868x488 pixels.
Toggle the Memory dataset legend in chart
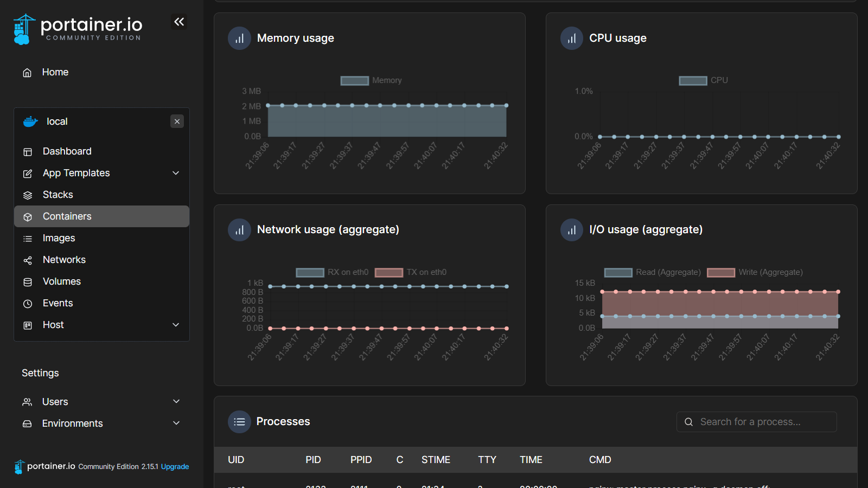tap(371, 80)
